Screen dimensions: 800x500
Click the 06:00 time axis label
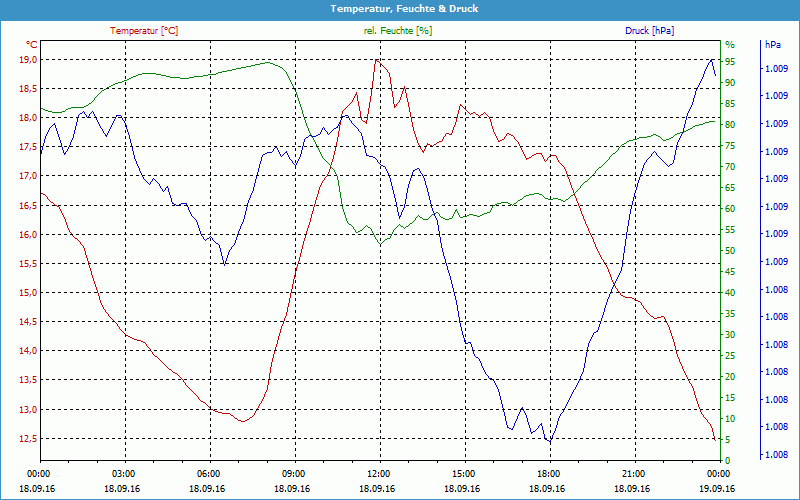coord(207,474)
